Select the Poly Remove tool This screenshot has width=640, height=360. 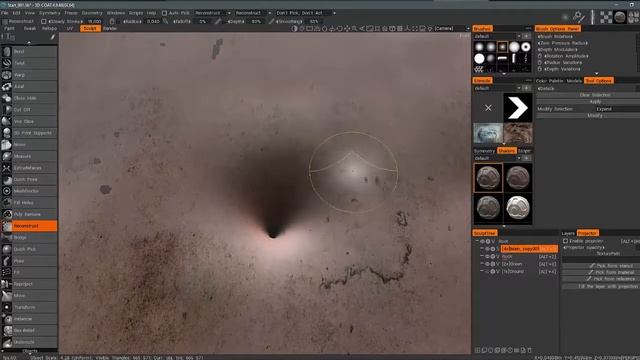click(x=29, y=214)
